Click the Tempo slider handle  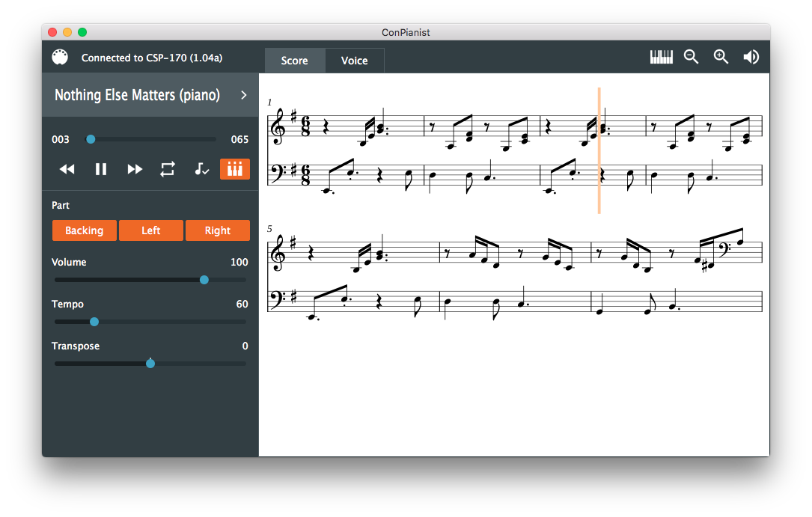pos(94,322)
